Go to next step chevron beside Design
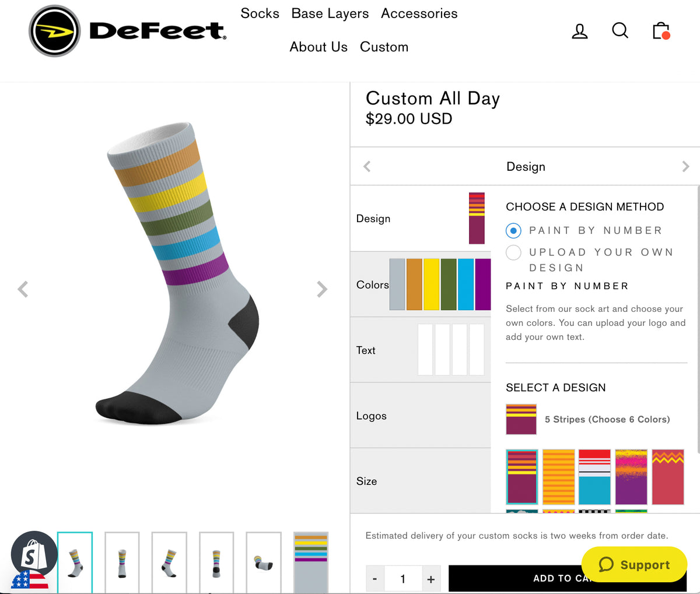Viewport: 700px width, 594px height. (685, 167)
